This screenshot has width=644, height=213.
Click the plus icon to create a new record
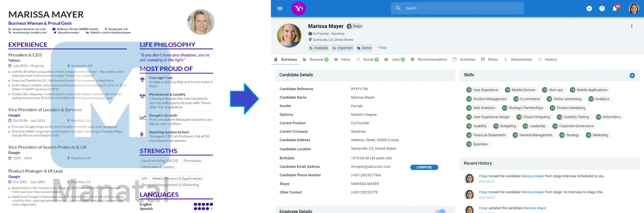[589, 8]
